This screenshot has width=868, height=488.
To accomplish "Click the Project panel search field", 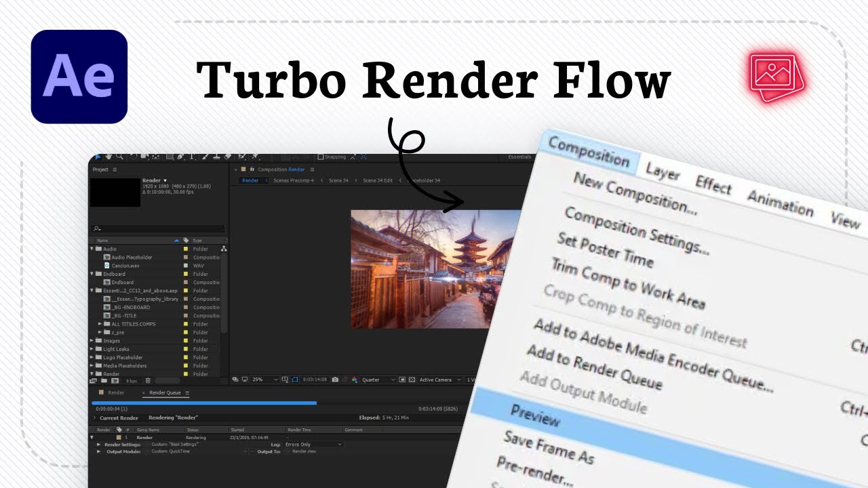I will (158, 229).
